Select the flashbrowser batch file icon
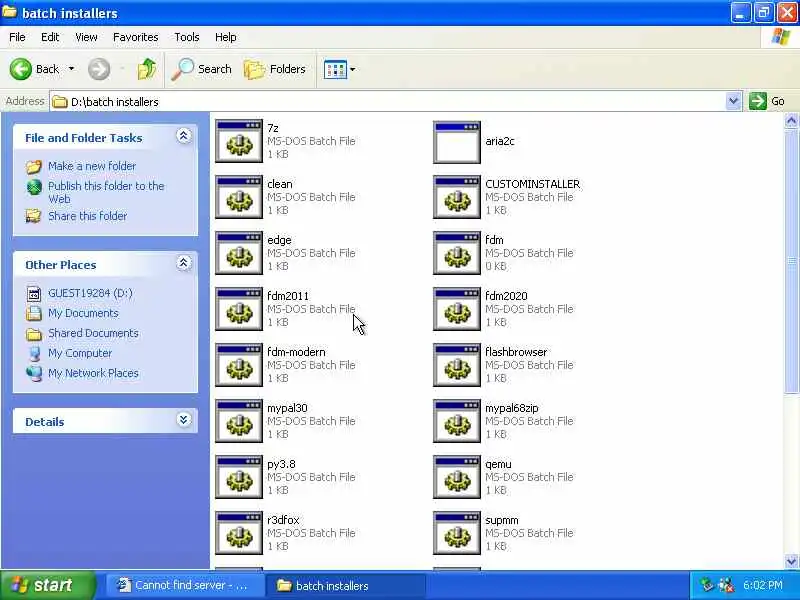This screenshot has width=800, height=600. tap(457, 366)
